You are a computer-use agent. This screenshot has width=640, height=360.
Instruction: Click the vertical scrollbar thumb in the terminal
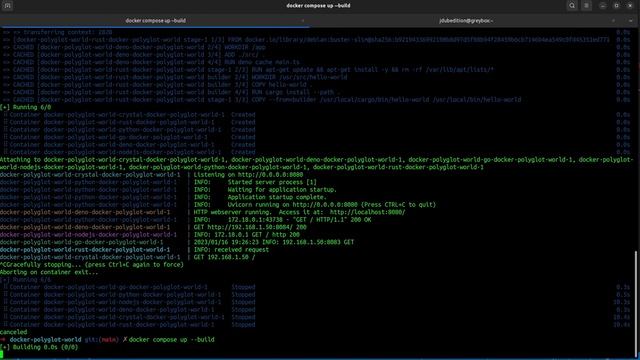(x=635, y=304)
